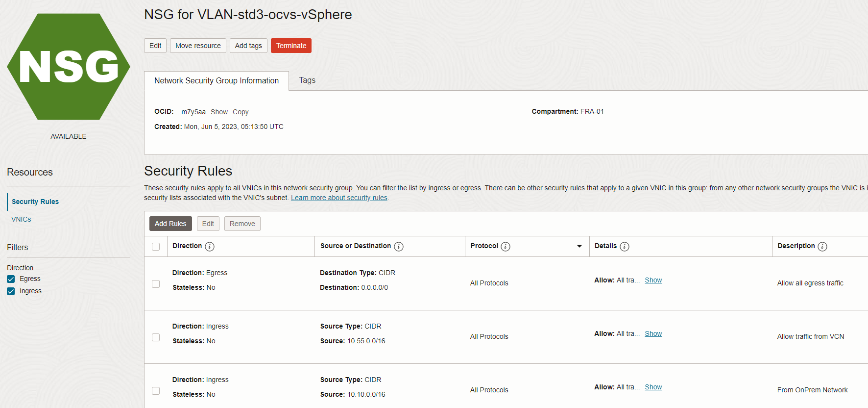Click the green NSG hexagon icon
This screenshot has height=408, width=868.
pos(69,67)
